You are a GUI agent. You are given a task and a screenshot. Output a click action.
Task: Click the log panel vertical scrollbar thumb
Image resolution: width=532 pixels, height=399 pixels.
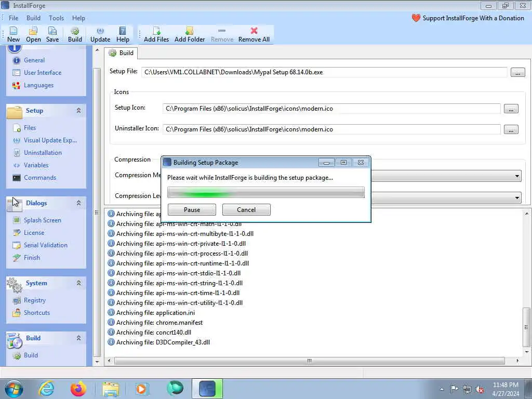pyautogui.click(x=526, y=327)
